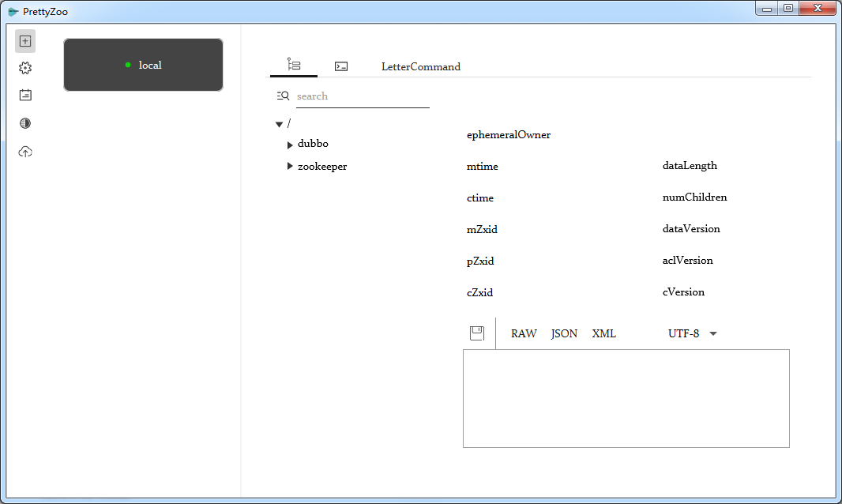Switch to the node tree view tab
Image resolution: width=842 pixels, height=504 pixels.
[294, 66]
